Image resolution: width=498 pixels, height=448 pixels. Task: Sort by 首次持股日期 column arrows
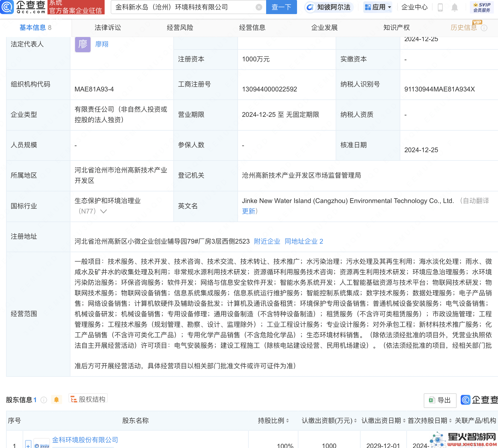pos(450,421)
